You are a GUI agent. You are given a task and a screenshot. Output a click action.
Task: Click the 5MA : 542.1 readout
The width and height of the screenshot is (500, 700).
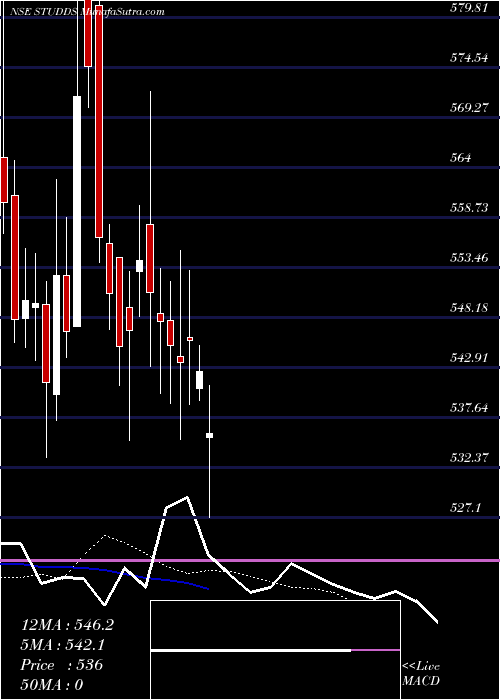[65, 645]
